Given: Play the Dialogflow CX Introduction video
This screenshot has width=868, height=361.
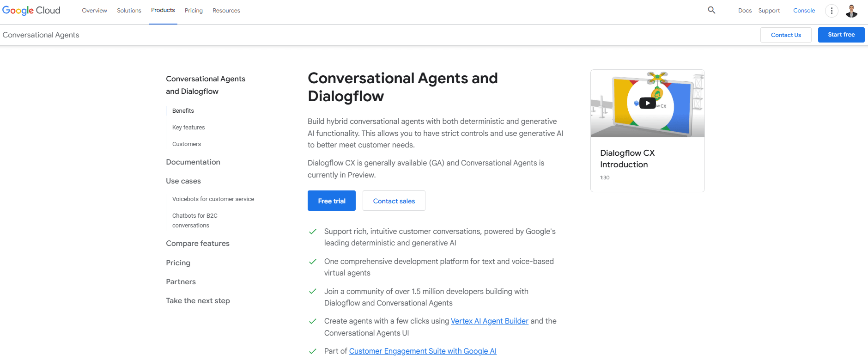Looking at the screenshot, I should tap(647, 103).
